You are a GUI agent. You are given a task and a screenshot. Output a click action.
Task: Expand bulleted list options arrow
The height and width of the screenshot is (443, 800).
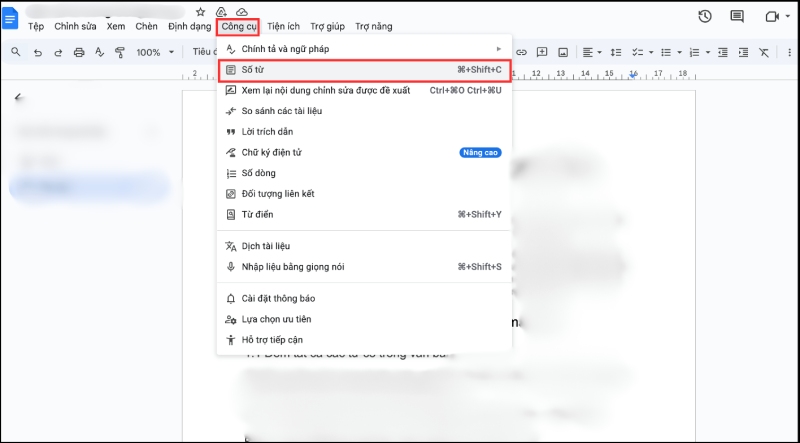[x=679, y=52]
